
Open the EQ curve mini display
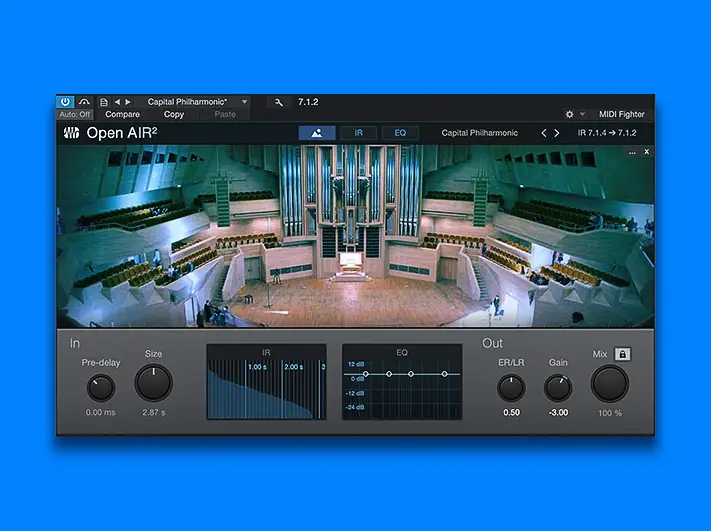402,382
